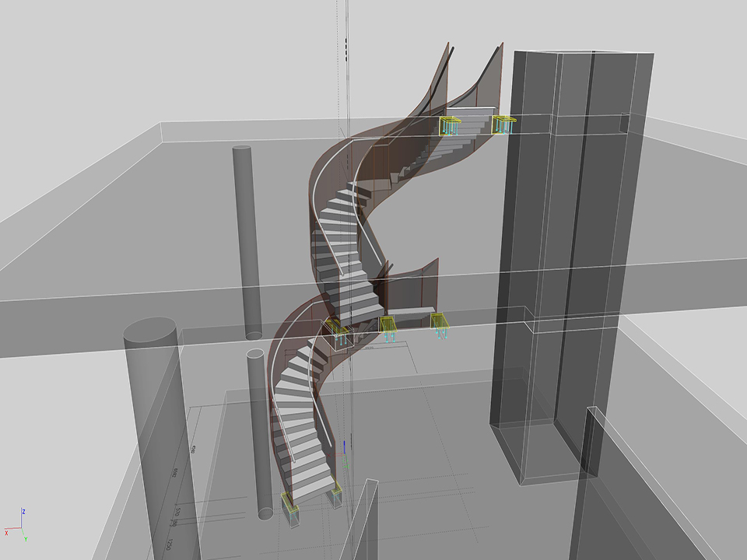Image resolution: width=747 pixels, height=560 pixels.
Task: Select the 570 dimension label
Action: (177, 512)
